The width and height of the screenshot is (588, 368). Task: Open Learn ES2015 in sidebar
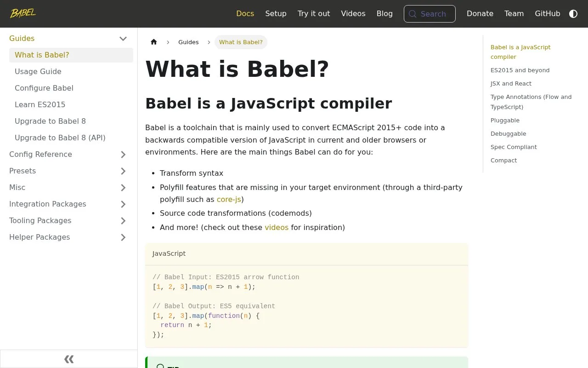pos(71,105)
